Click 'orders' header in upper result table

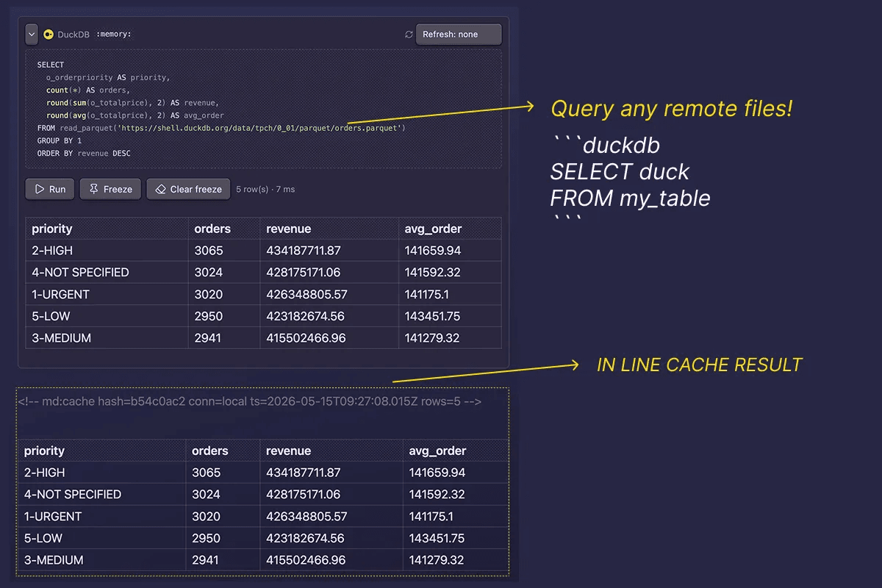pos(212,229)
